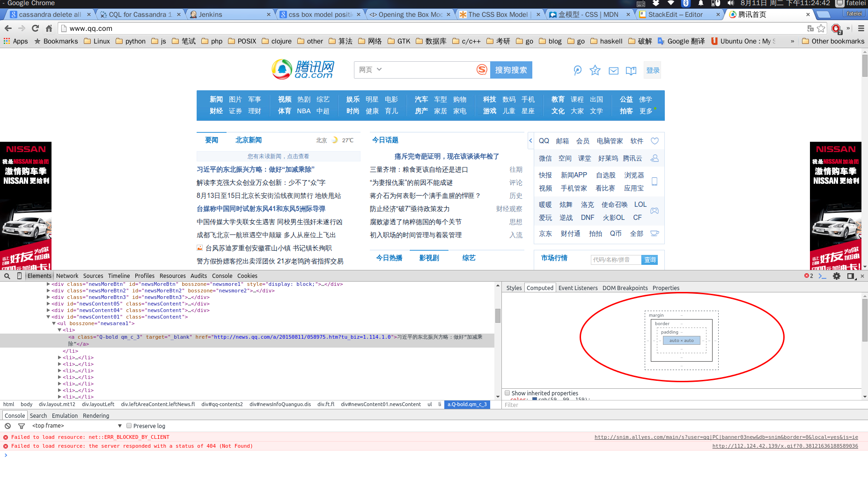Enable the Preserve log checkbox

129,426
